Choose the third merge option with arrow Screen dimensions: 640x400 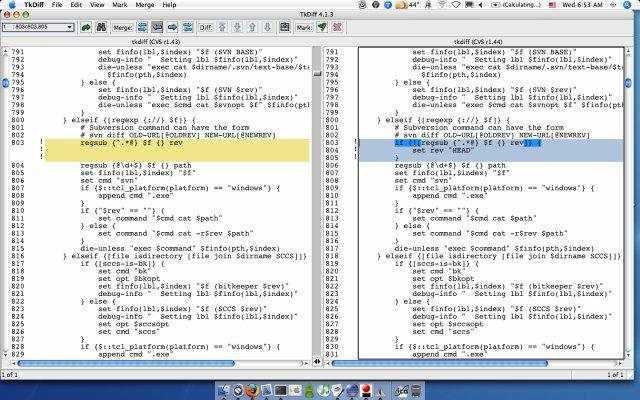pos(172,27)
